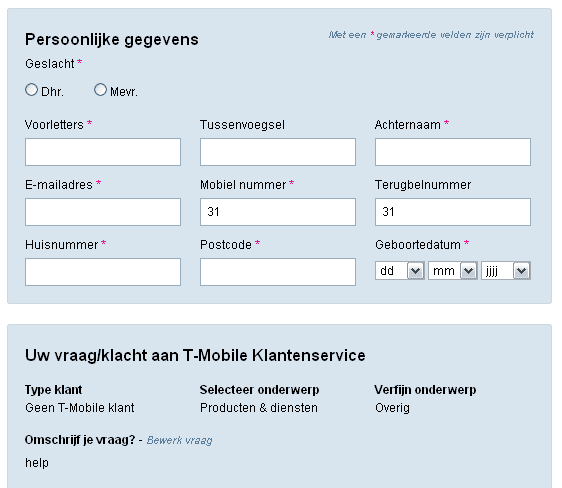562x488 pixels.
Task: Click the Achternaam input field
Action: (453, 152)
